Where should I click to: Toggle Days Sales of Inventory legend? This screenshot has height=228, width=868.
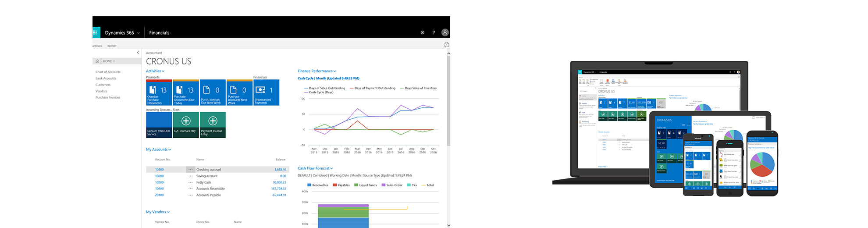coord(418,88)
